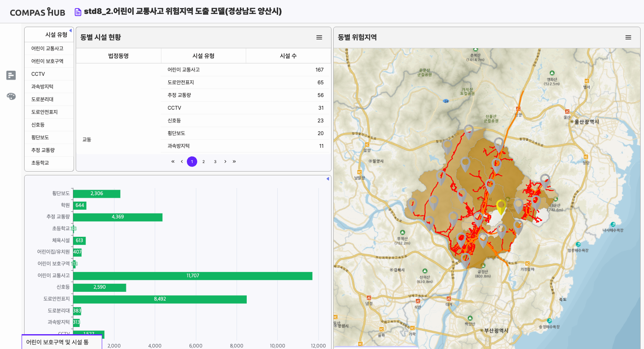Select the yellow map pin marker
Screen dimensions: 644x349
[x=501, y=207]
